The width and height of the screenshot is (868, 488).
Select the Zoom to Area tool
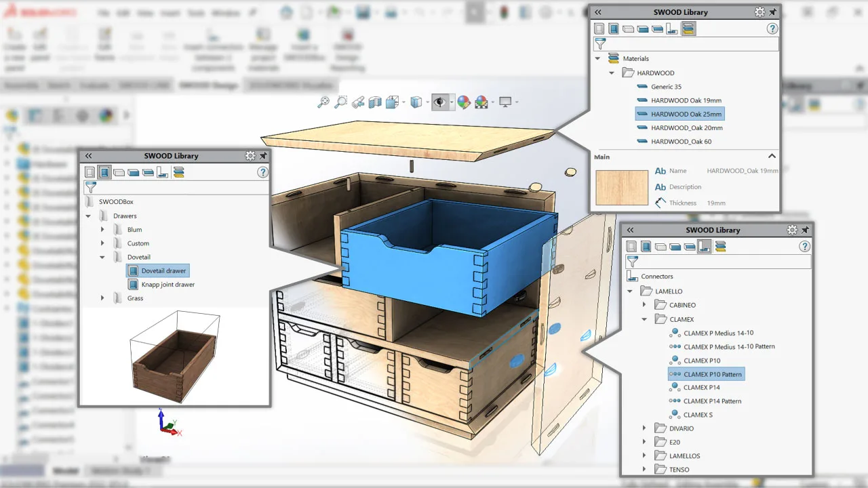coord(340,102)
